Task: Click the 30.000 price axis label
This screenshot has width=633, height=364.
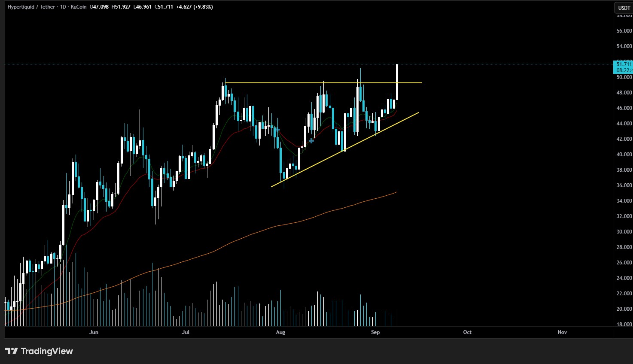Action: [x=624, y=232]
